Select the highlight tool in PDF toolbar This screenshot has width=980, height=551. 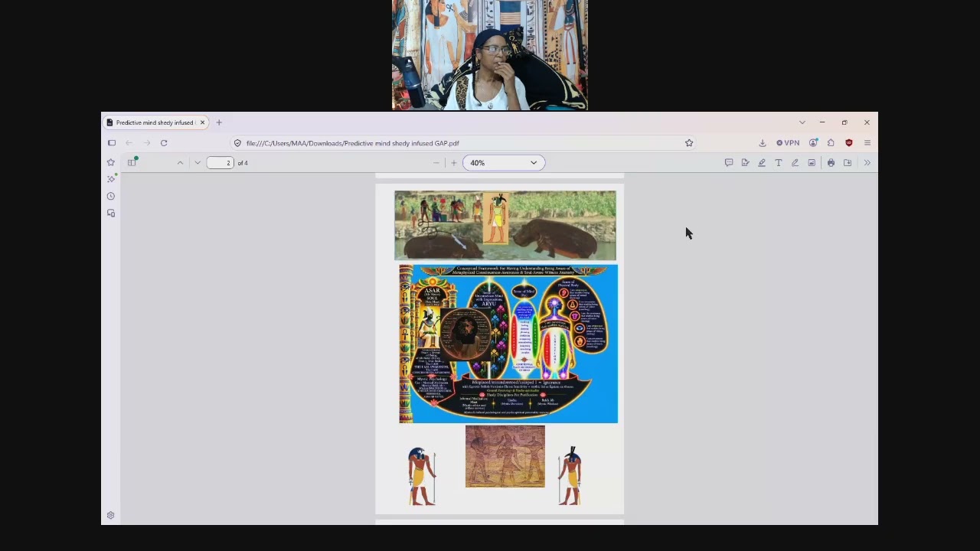pyautogui.click(x=762, y=162)
